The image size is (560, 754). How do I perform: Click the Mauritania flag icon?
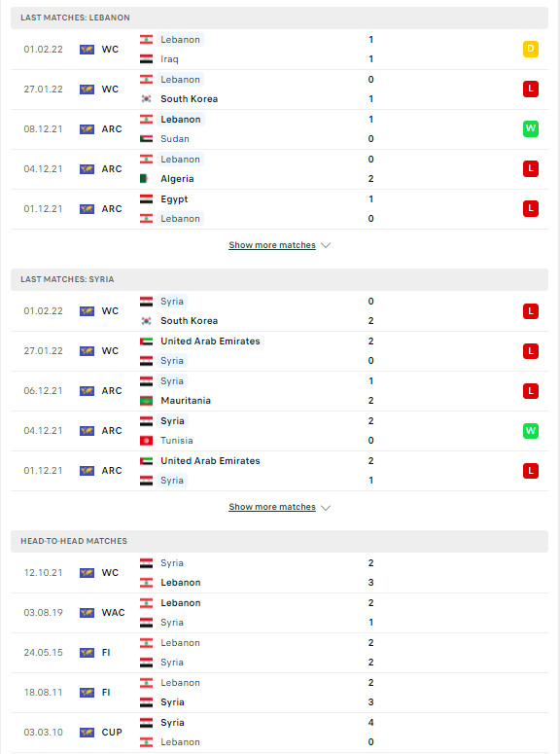(146, 401)
